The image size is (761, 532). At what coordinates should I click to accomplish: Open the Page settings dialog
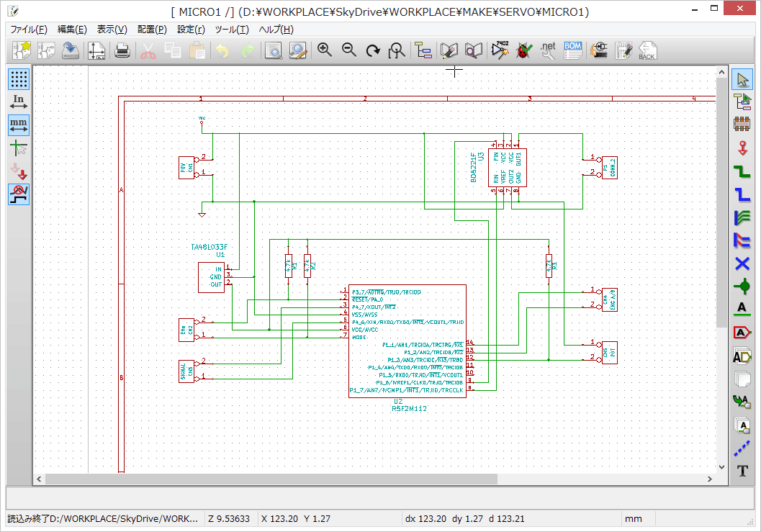96,50
